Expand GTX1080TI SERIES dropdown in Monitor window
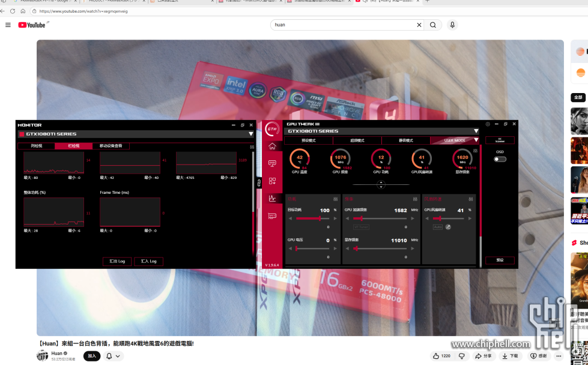 click(x=251, y=134)
